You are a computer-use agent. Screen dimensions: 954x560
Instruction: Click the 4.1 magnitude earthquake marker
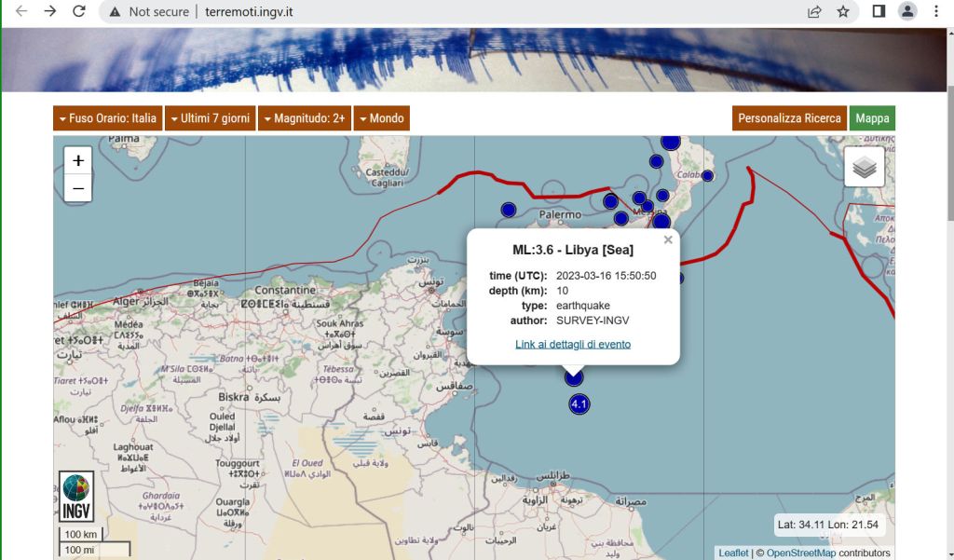[x=579, y=403]
